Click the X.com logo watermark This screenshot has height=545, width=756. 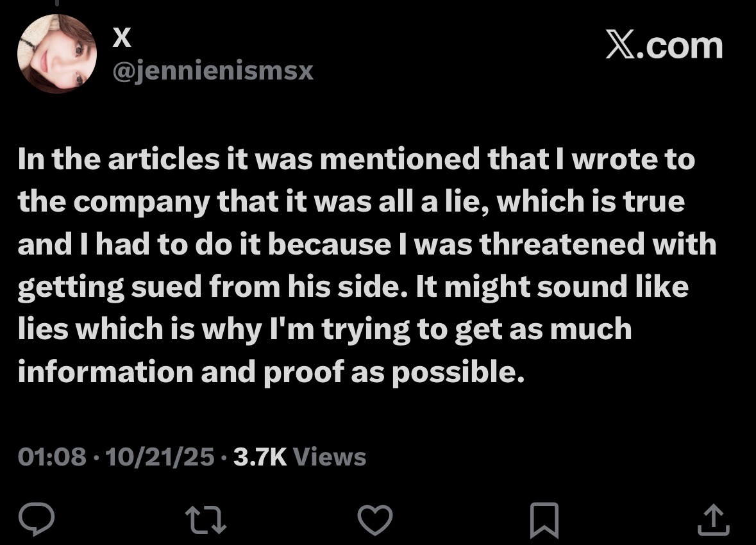click(x=664, y=46)
